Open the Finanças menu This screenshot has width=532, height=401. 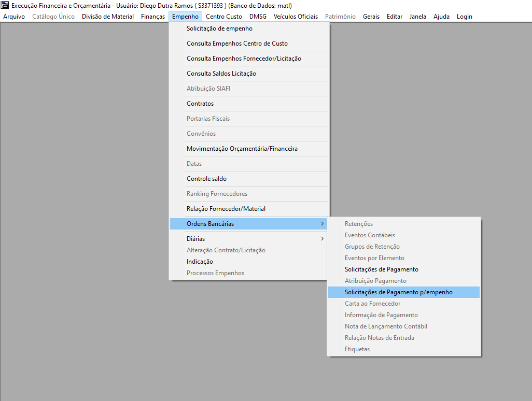(153, 17)
